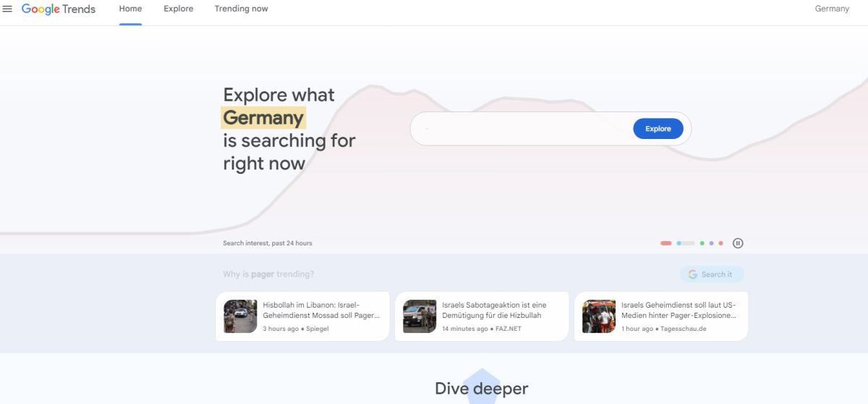Click the 'Why is pager trending?' text
The height and width of the screenshot is (404, 868).
(268, 274)
